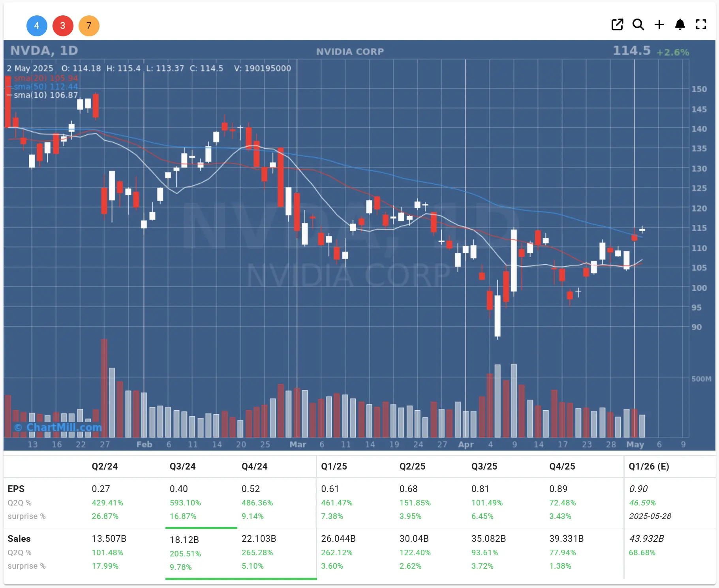719x588 pixels.
Task: Click sales value 18.12B
Action: click(x=184, y=539)
